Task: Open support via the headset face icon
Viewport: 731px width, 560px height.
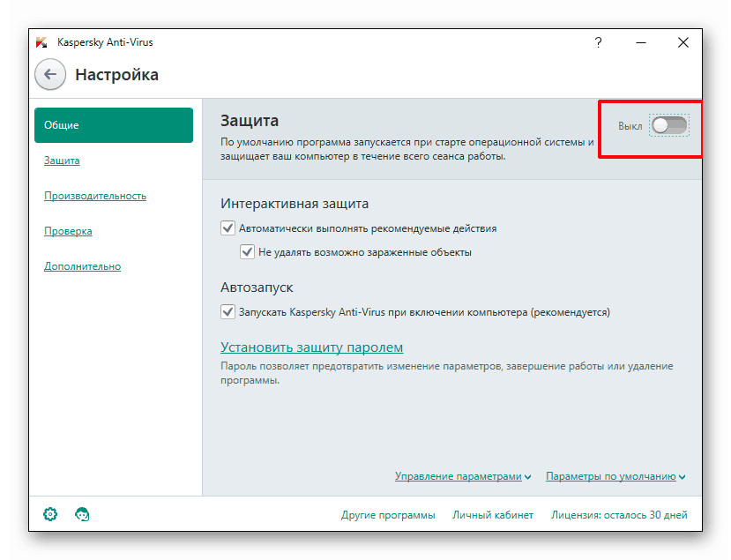Action: [x=82, y=514]
